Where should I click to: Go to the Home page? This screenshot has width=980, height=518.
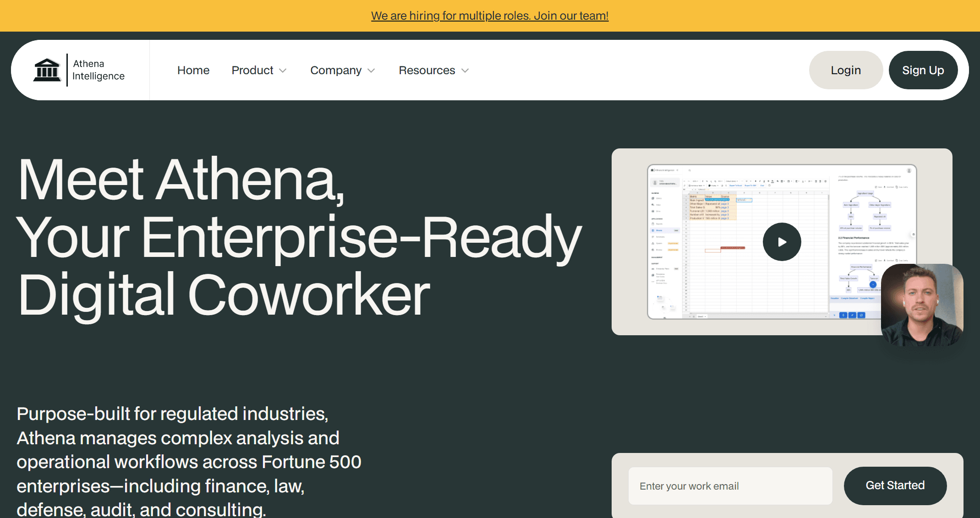tap(193, 70)
